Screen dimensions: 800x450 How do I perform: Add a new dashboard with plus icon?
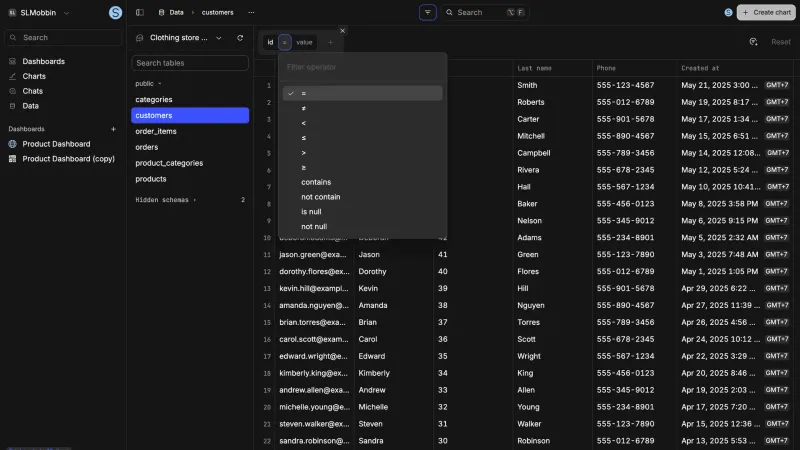[113, 129]
